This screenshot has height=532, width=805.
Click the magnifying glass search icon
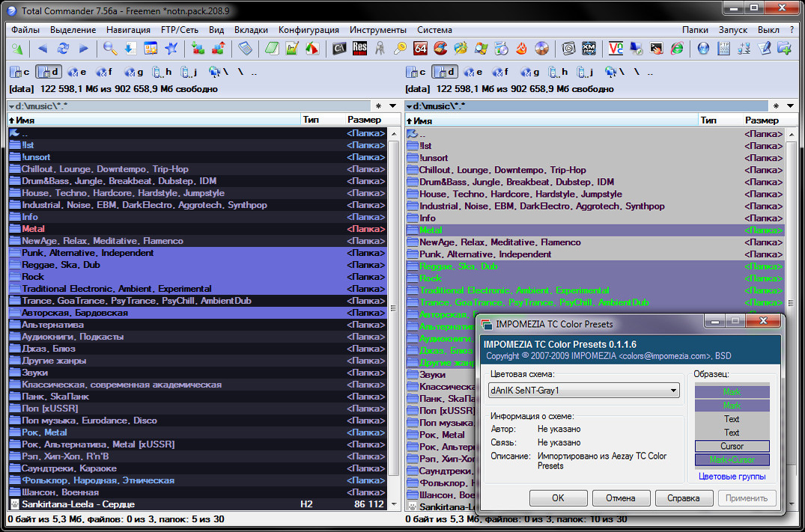click(x=109, y=49)
